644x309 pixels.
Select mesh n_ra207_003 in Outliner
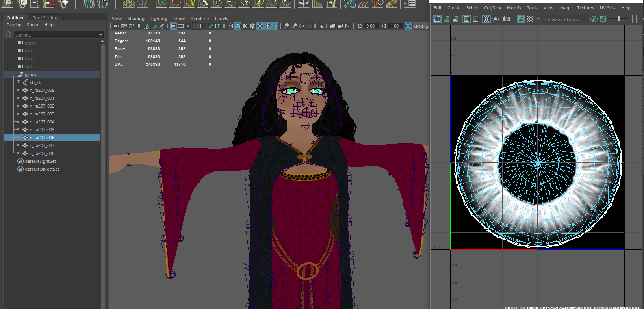click(x=42, y=114)
